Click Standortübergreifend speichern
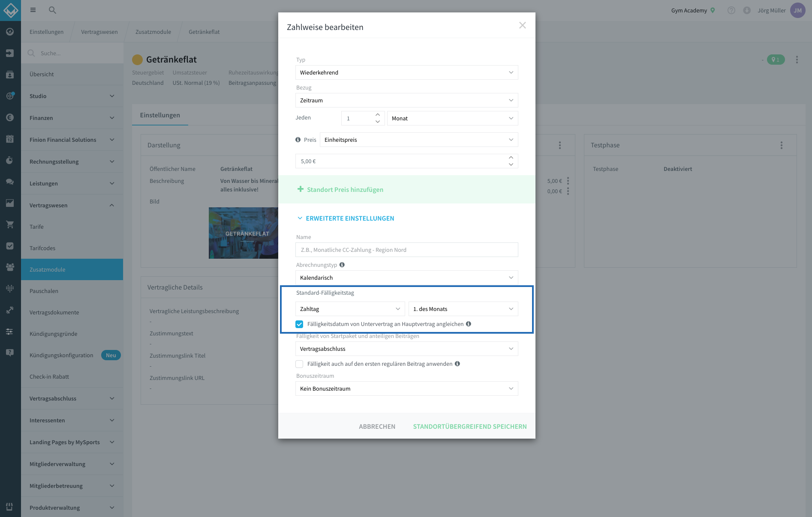Viewport: 812px width, 517px height. 470,426
